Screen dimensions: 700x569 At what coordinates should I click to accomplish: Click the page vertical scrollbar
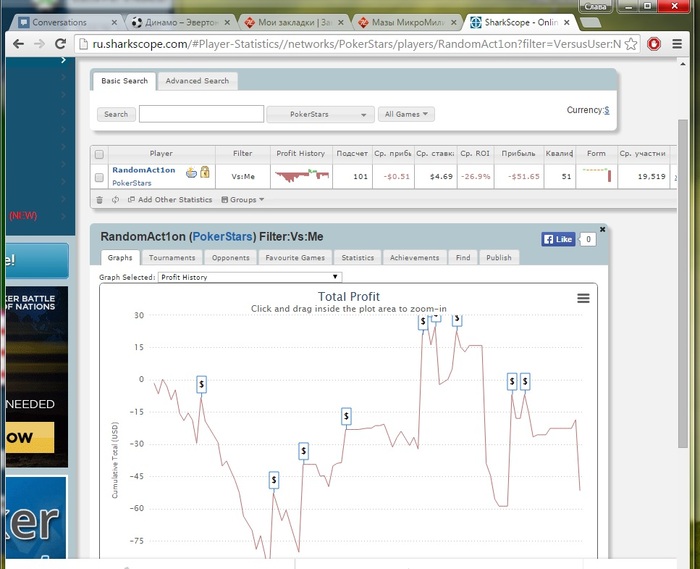pos(683,283)
